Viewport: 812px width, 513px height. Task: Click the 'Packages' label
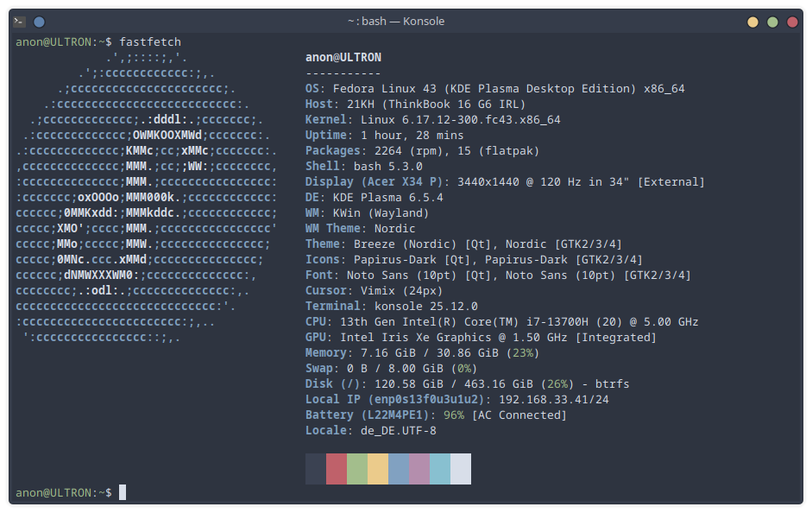(333, 151)
